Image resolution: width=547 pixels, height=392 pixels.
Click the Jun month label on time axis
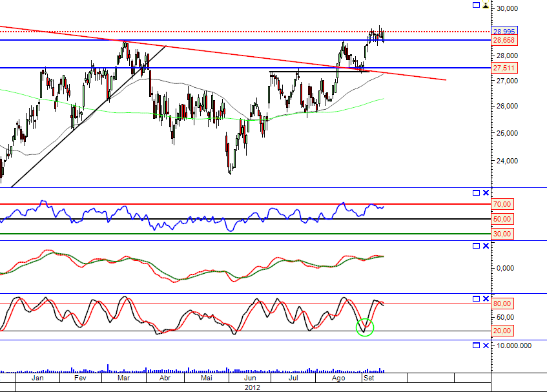click(x=250, y=378)
